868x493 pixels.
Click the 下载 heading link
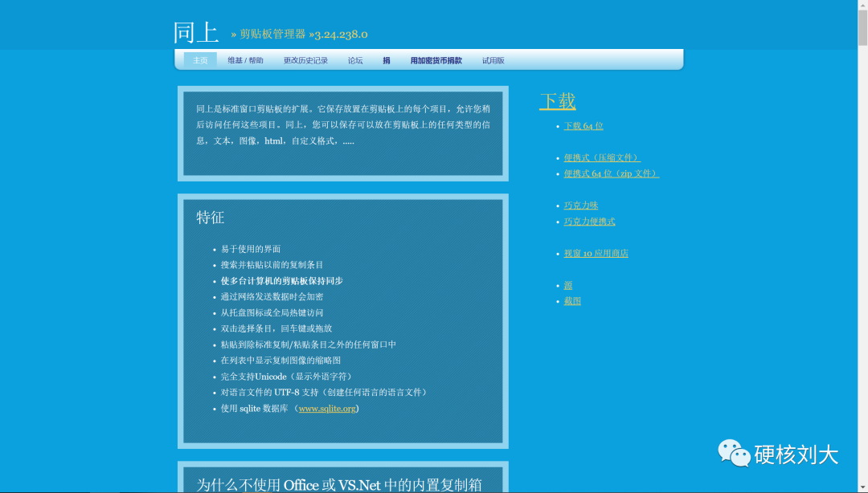pyautogui.click(x=558, y=101)
